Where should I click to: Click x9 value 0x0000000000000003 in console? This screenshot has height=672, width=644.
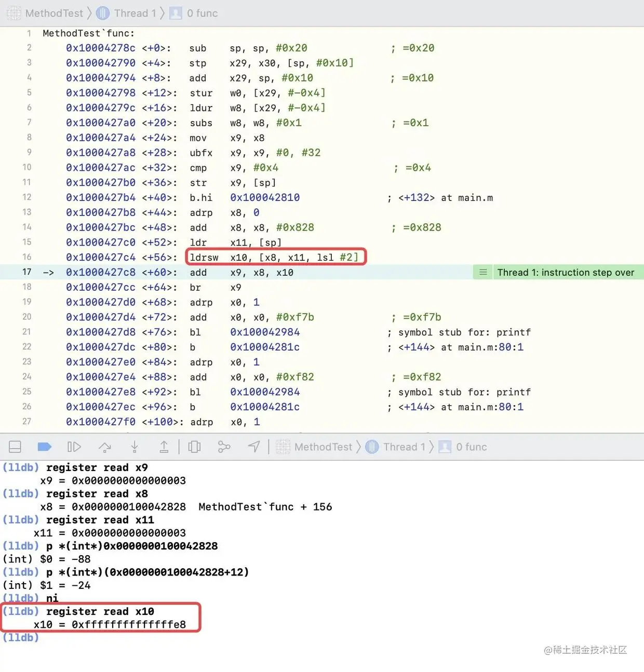point(129,481)
